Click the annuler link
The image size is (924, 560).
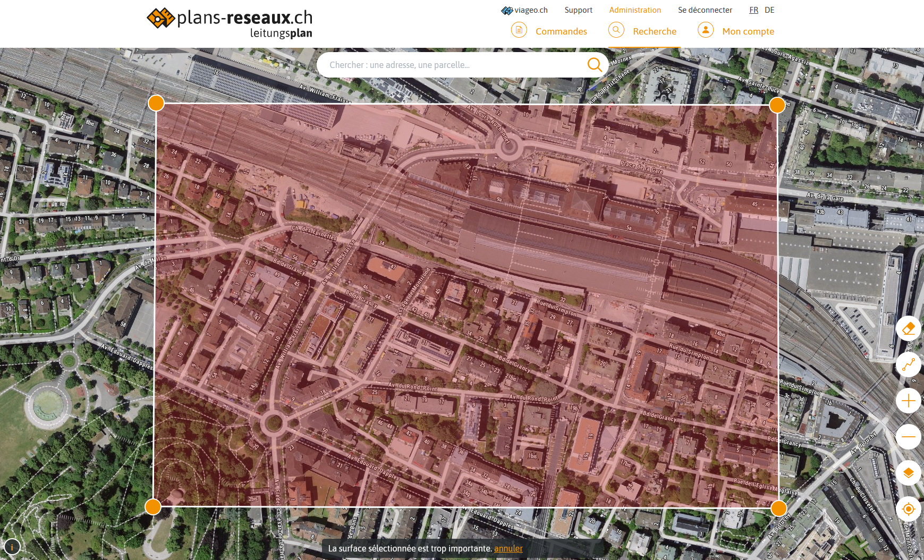point(508,548)
